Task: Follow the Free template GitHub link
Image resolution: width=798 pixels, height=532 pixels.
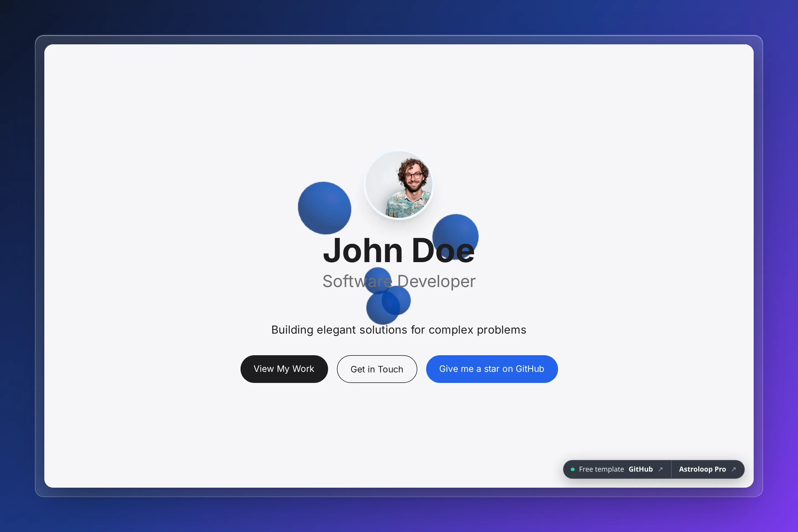Action: click(617, 469)
